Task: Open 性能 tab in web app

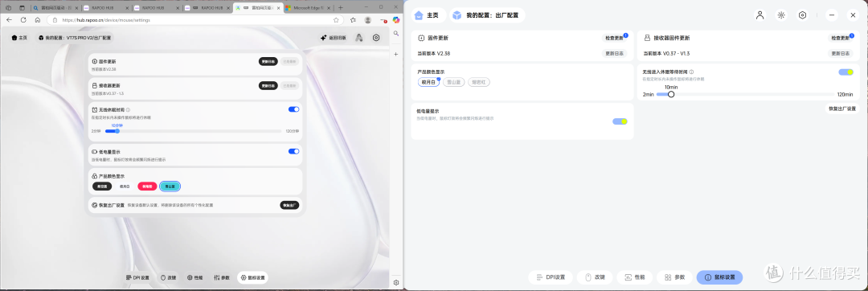Action: click(195, 277)
